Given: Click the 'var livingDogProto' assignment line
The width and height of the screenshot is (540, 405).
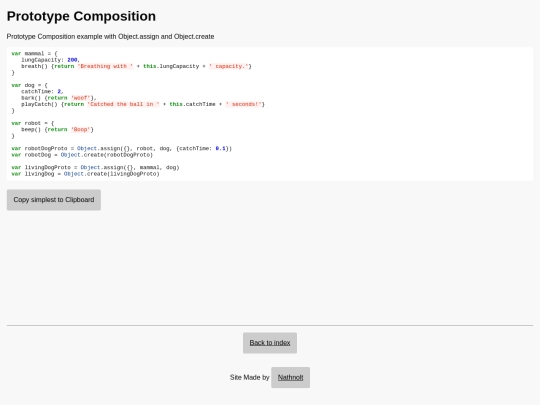Looking at the screenshot, I should (95, 167).
